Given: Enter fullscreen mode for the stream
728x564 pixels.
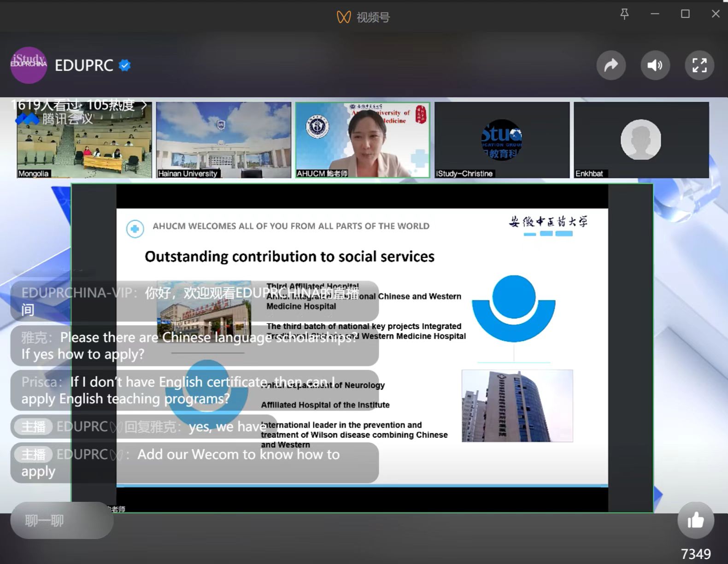Looking at the screenshot, I should click(x=699, y=65).
